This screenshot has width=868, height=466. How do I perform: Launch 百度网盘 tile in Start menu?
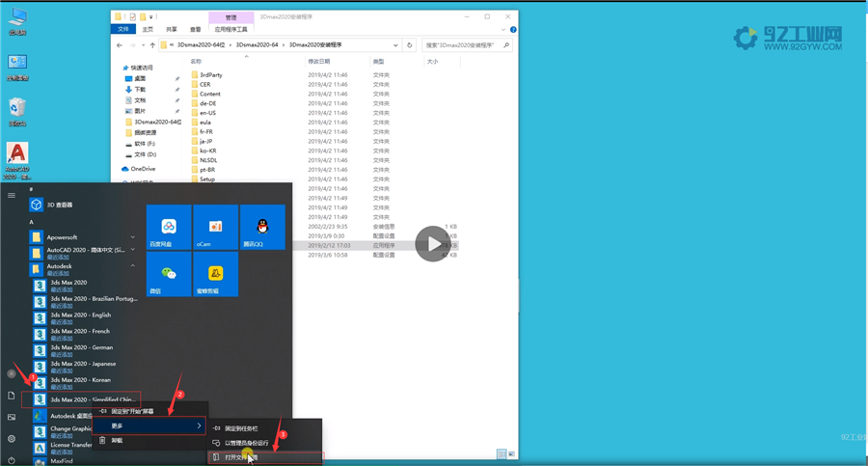coord(169,227)
